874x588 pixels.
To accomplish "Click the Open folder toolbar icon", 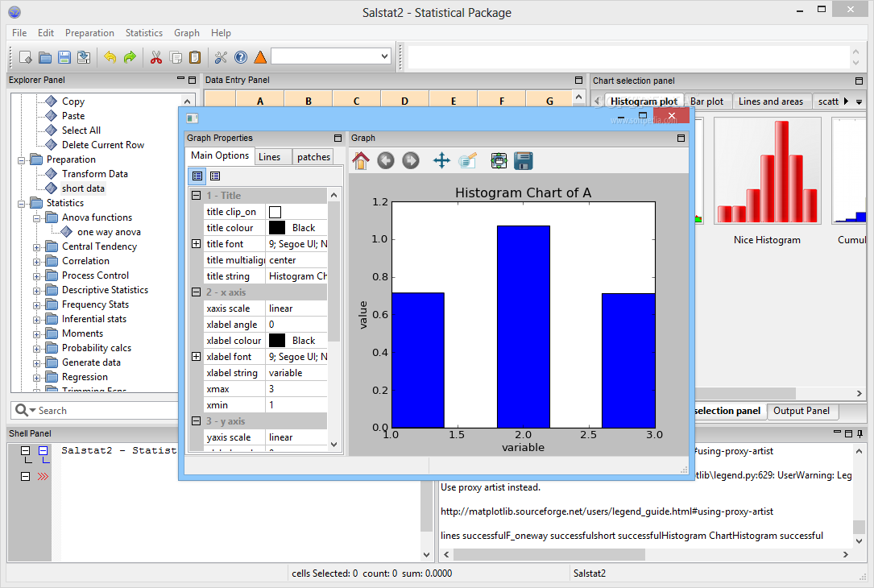I will tap(45, 57).
